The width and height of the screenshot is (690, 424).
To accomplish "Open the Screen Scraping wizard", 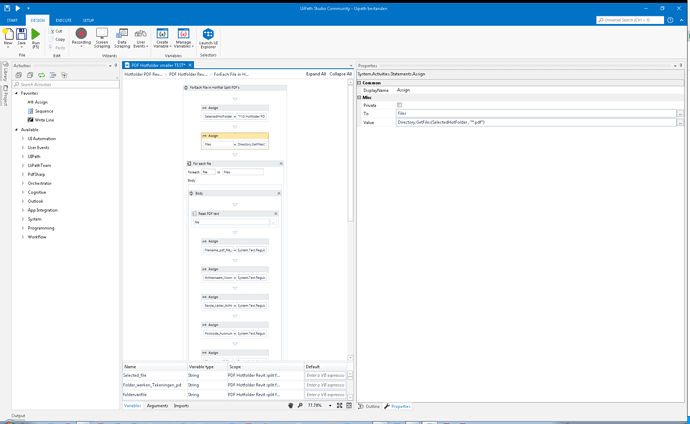I will click(x=102, y=38).
